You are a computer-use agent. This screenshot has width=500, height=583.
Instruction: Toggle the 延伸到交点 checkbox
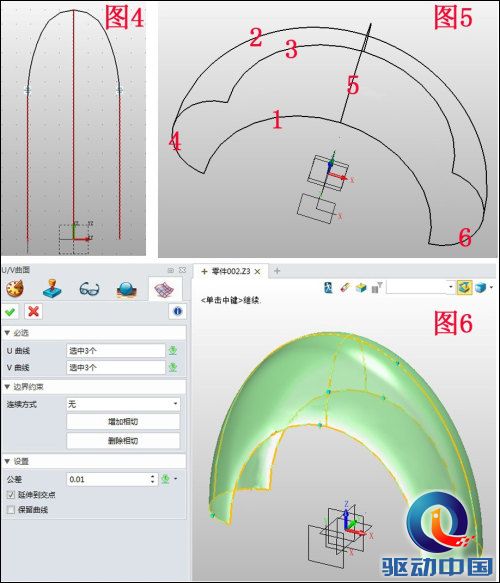point(11,495)
